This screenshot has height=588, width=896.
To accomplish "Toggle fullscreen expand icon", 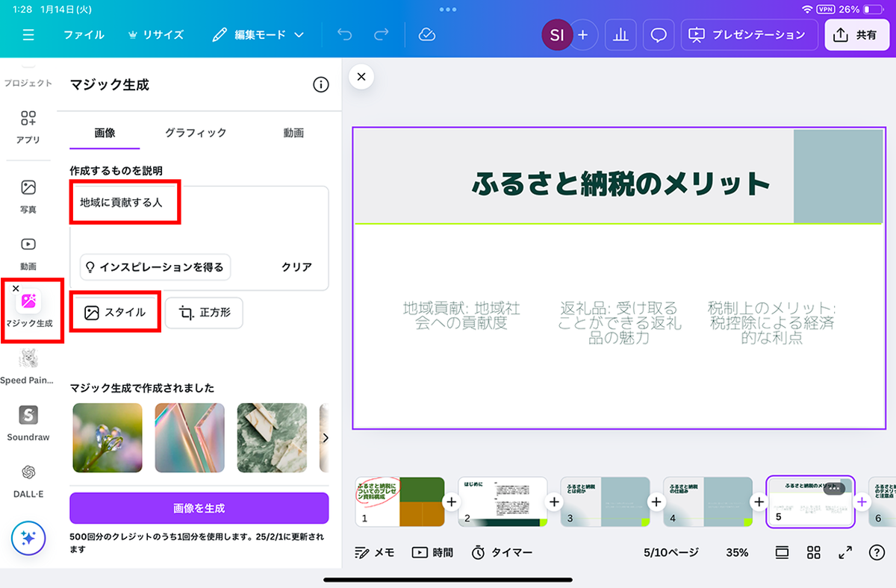I will pyautogui.click(x=845, y=552).
